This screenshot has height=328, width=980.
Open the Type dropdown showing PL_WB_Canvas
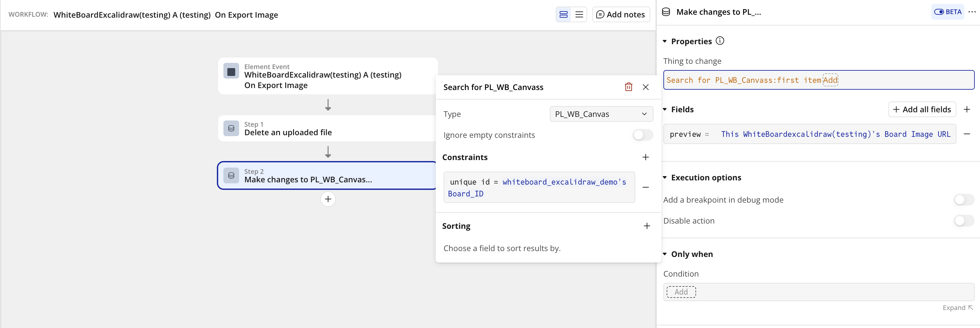point(601,114)
